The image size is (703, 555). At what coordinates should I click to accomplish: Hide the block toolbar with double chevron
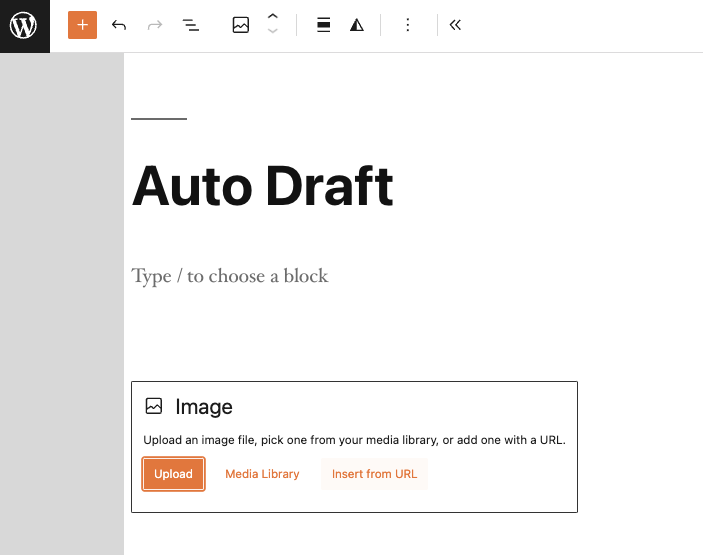tap(455, 26)
